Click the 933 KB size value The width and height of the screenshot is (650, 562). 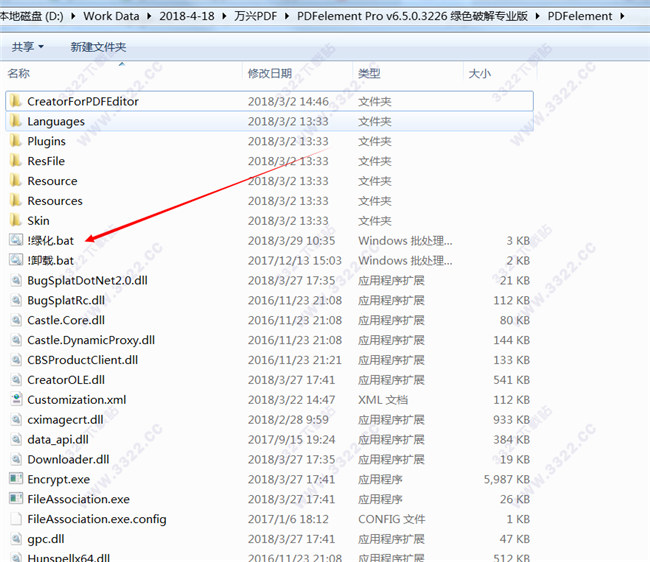click(x=512, y=419)
